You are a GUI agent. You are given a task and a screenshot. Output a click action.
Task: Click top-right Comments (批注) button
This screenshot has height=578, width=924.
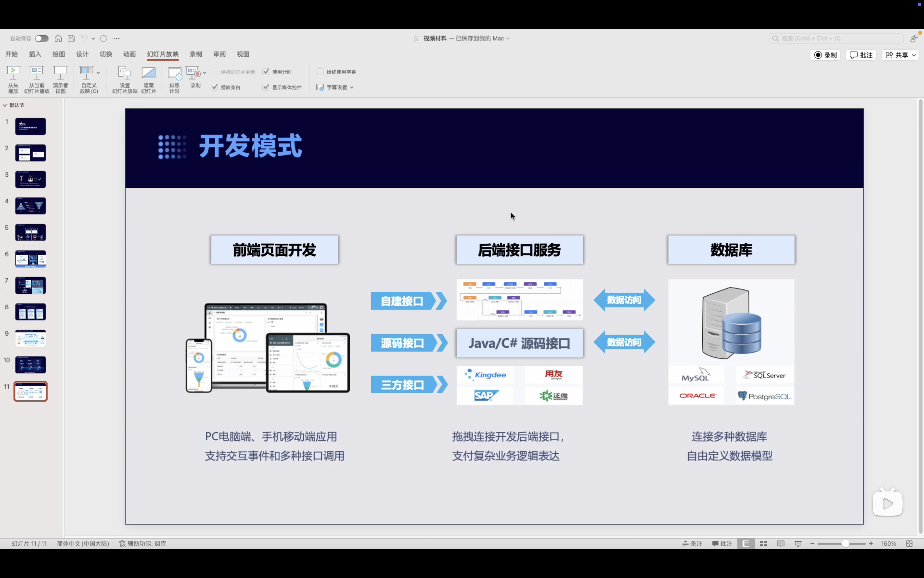pos(861,55)
